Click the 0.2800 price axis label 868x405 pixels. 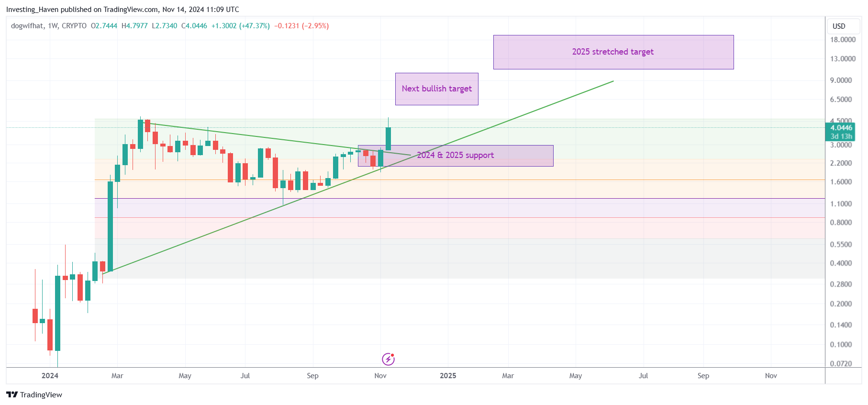(x=841, y=284)
